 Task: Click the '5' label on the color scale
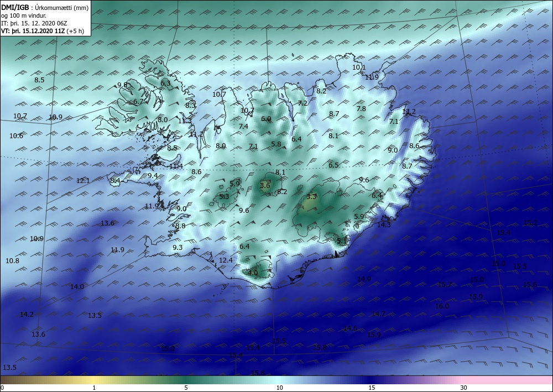click(x=186, y=388)
